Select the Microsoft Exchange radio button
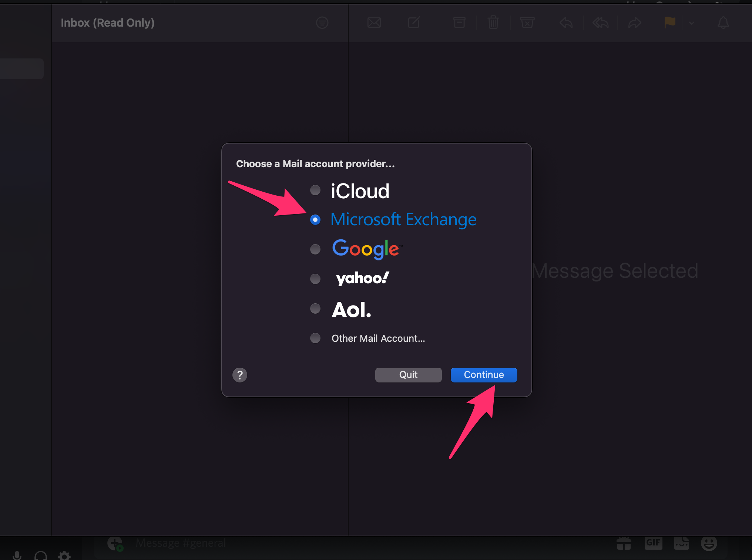The width and height of the screenshot is (752, 560). [315, 220]
